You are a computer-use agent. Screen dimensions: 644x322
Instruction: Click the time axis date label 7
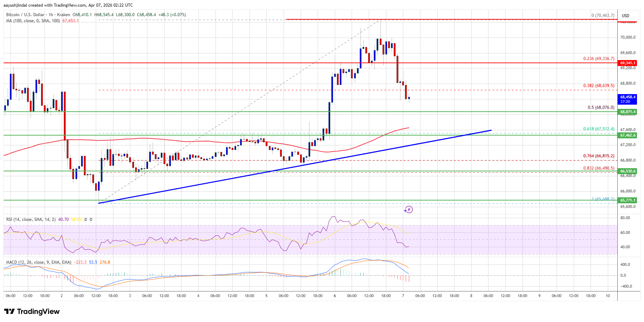(x=403, y=296)
